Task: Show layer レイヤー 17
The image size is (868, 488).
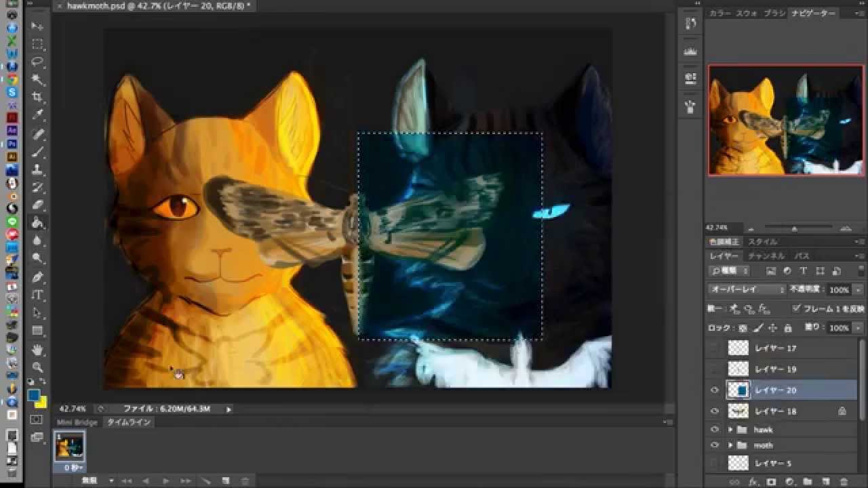Action: (714, 348)
